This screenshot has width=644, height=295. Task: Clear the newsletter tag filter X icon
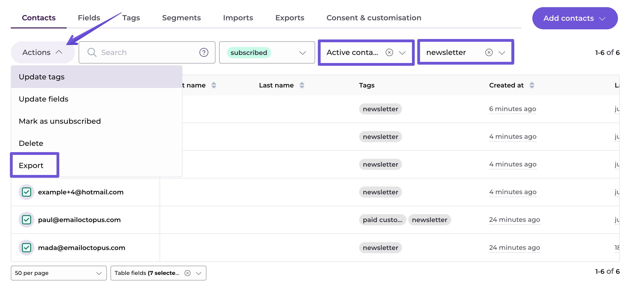[x=489, y=52]
